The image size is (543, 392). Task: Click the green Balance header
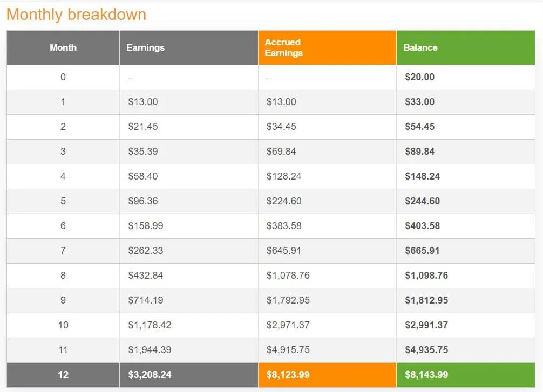(466, 48)
